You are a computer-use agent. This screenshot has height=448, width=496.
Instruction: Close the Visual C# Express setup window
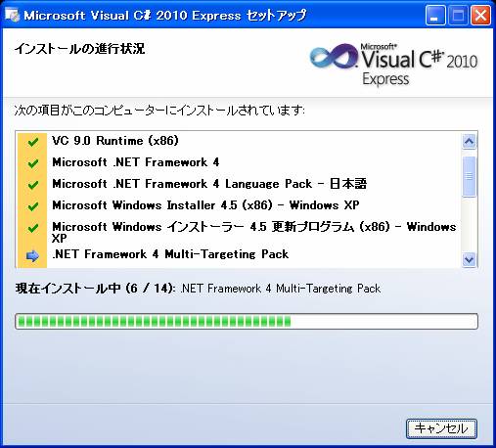[480, 16]
